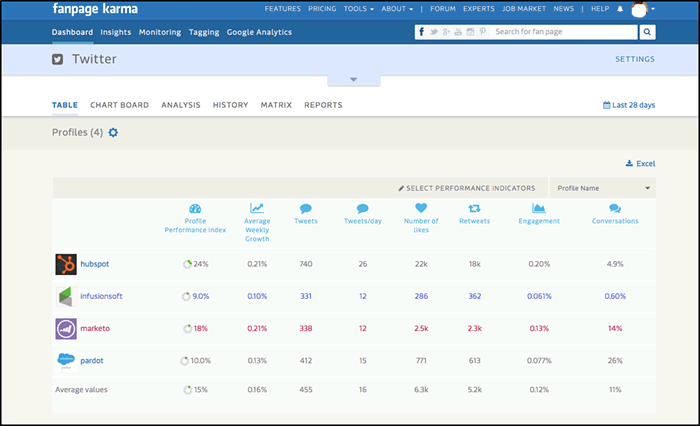Switch to the REPORTS tab
This screenshot has height=426, width=700.
point(323,105)
